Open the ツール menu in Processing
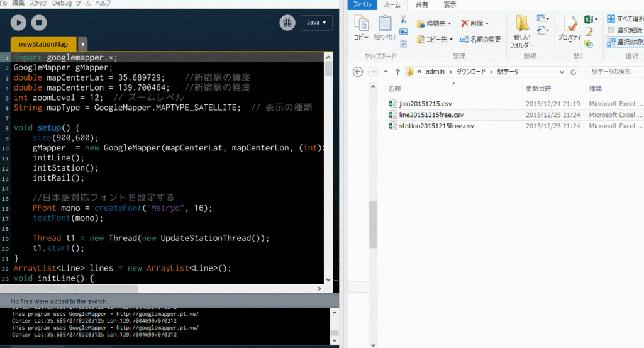Viewport: 644px width, 348px height. [84, 3]
